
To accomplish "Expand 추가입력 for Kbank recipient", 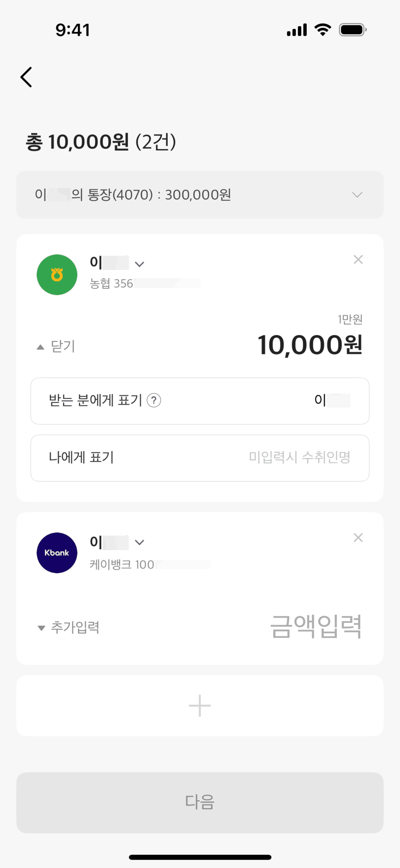I will coord(69,627).
